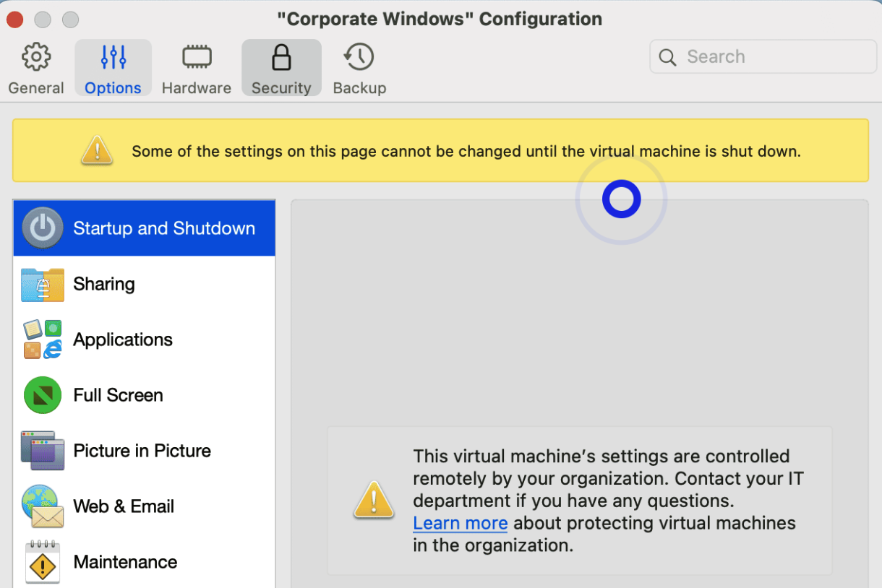
Task: Choose the green Full Screen icon
Action: (43, 395)
